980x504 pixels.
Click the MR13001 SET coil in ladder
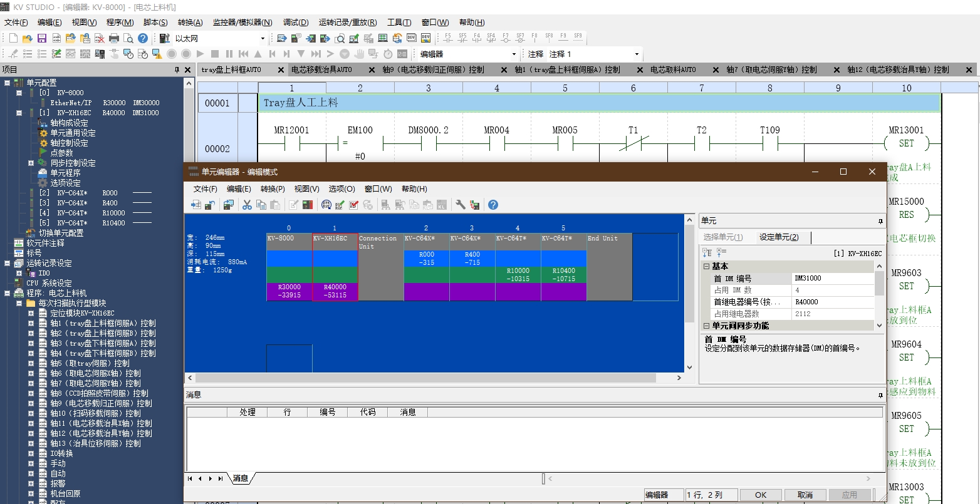[x=906, y=143]
